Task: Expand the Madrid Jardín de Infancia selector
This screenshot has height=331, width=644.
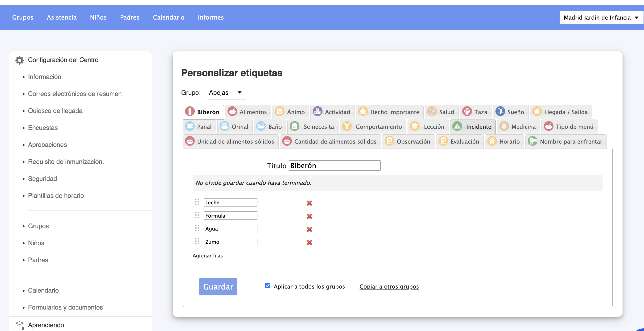Action: 600,17
